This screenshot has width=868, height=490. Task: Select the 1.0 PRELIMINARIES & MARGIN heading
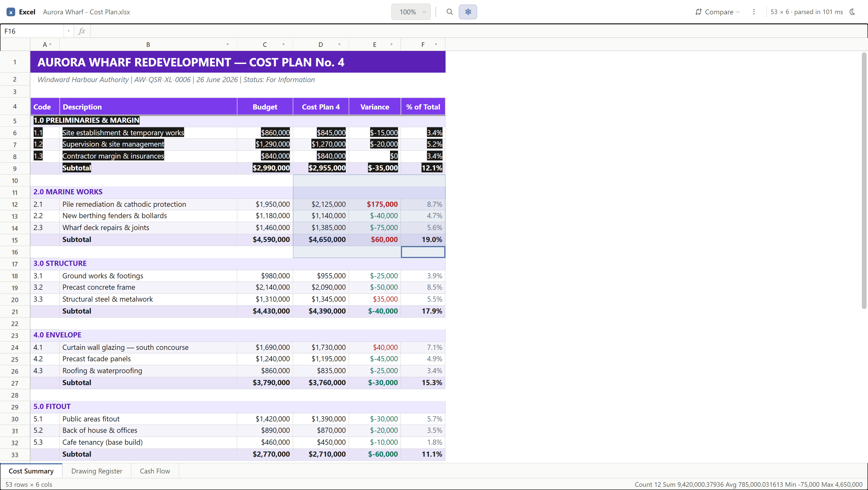pos(86,120)
